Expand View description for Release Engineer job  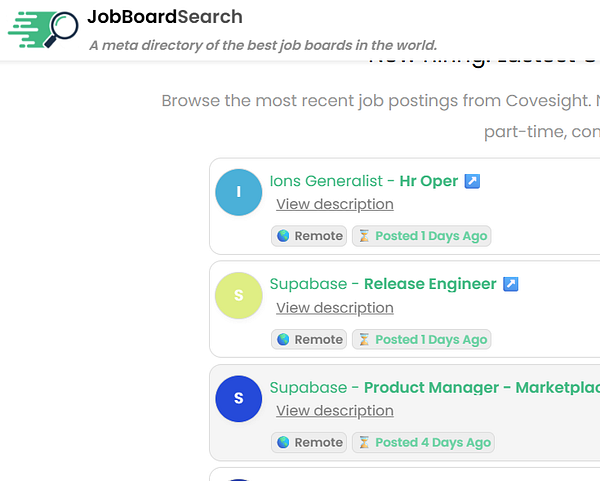pos(335,308)
